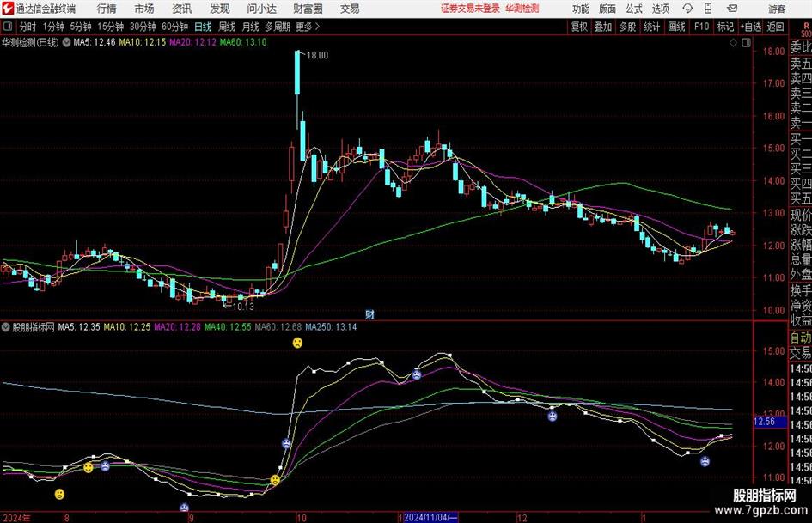
Task: Open the 功能 menu
Action: 581,9
